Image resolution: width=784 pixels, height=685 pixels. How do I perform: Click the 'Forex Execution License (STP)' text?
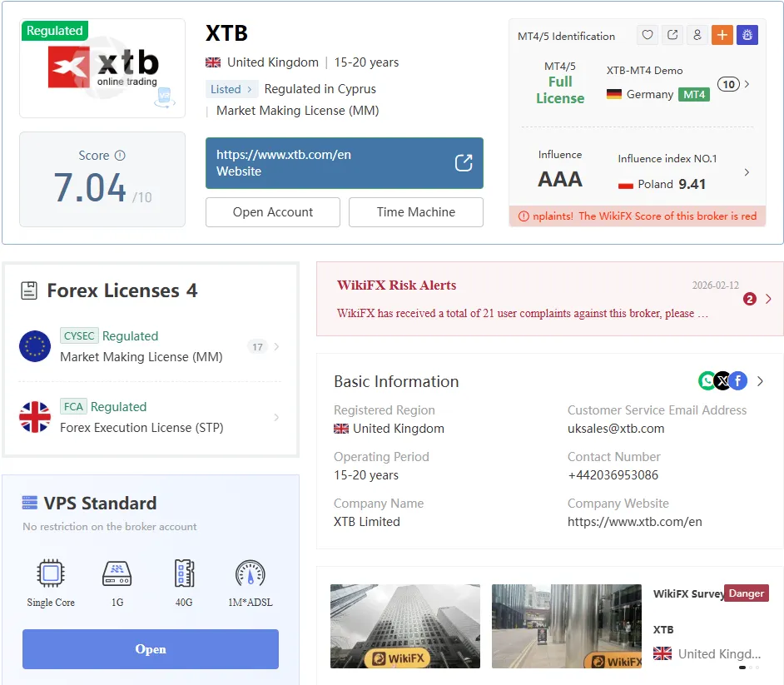tap(141, 428)
